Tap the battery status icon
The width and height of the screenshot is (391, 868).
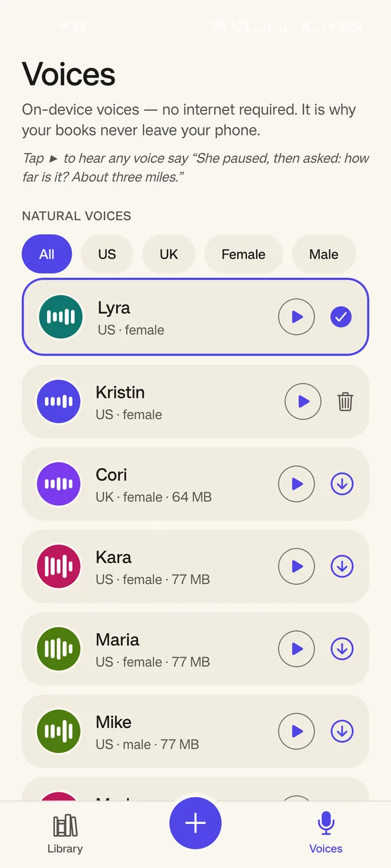(x=313, y=26)
